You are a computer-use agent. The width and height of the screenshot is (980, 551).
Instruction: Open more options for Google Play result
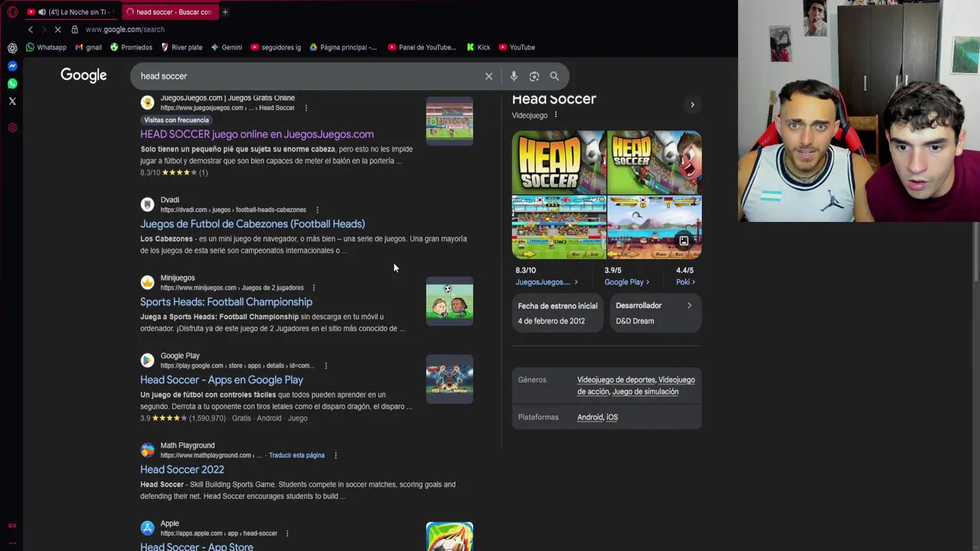pyautogui.click(x=326, y=366)
